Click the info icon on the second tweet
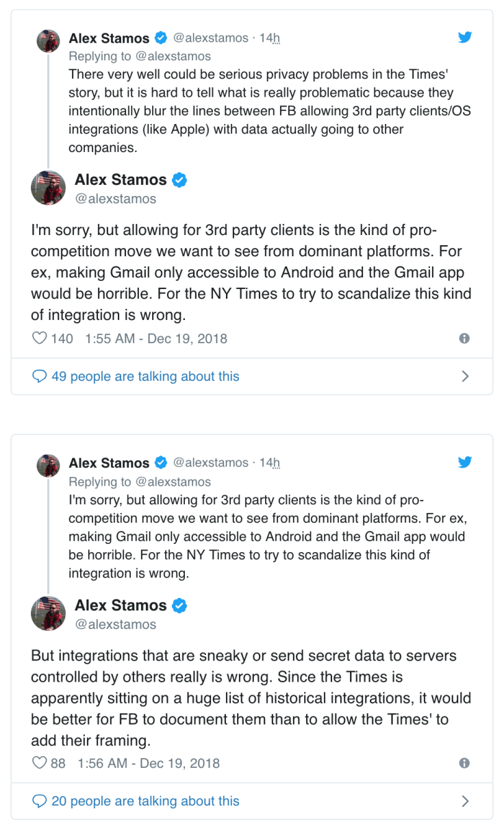This screenshot has width=504, height=833. 465,763
